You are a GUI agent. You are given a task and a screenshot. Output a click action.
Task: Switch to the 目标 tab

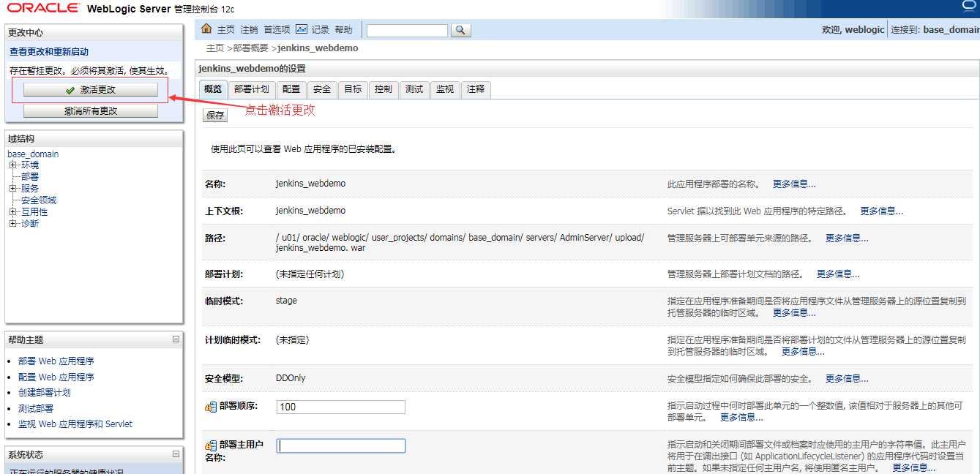pyautogui.click(x=353, y=89)
